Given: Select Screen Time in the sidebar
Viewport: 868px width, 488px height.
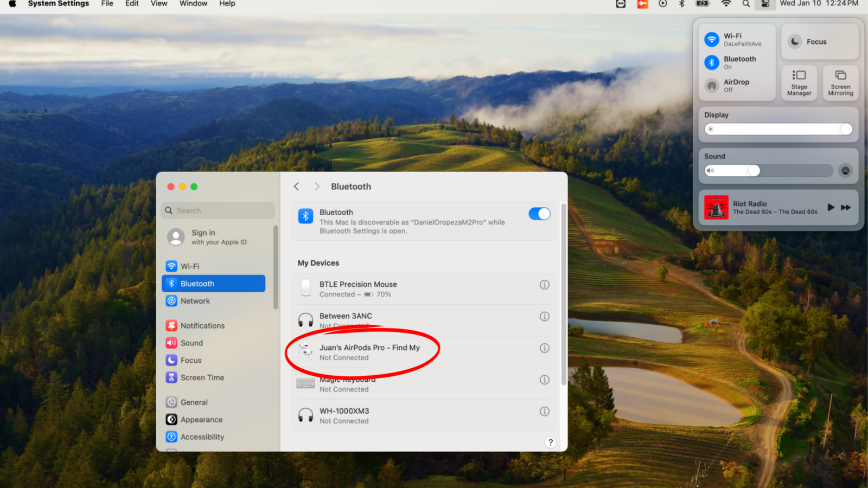Looking at the screenshot, I should [x=213, y=377].
